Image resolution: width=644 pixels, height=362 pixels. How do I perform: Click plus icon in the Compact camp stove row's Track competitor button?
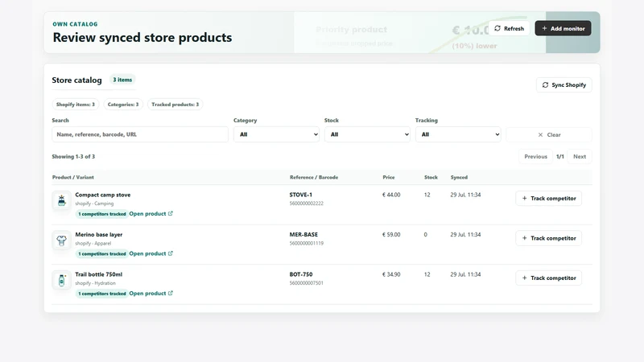524,198
